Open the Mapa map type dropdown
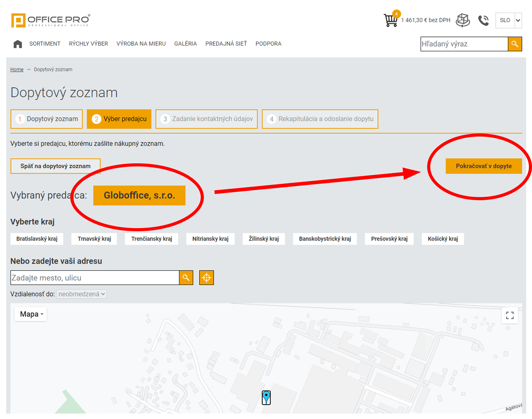 tap(31, 314)
